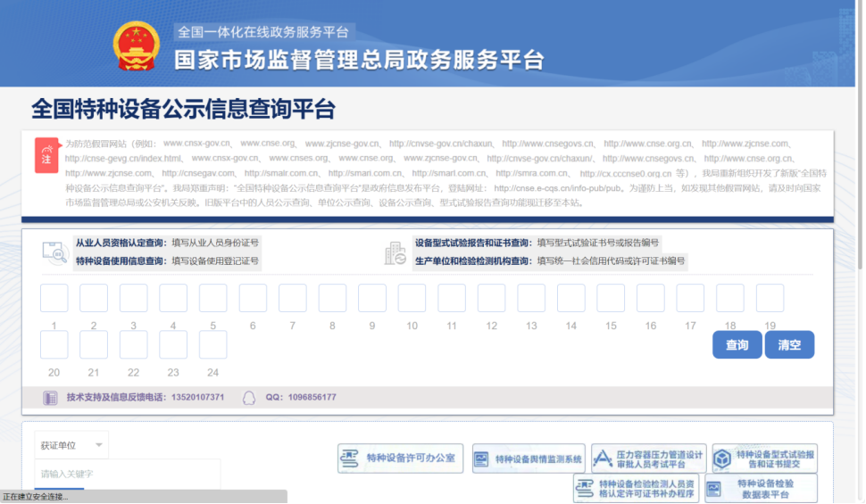The height and width of the screenshot is (504, 866).
Task: Open 特种设备许可办公室 link
Action: 401,459
